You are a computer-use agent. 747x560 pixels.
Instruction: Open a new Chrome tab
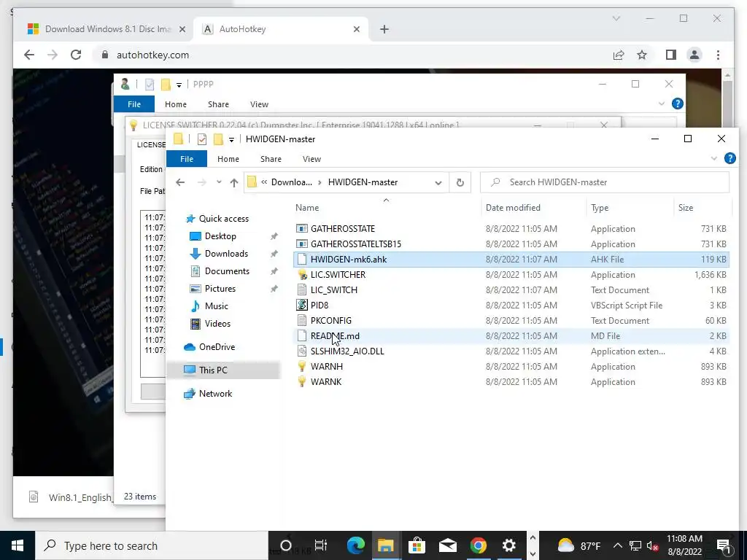point(384,29)
